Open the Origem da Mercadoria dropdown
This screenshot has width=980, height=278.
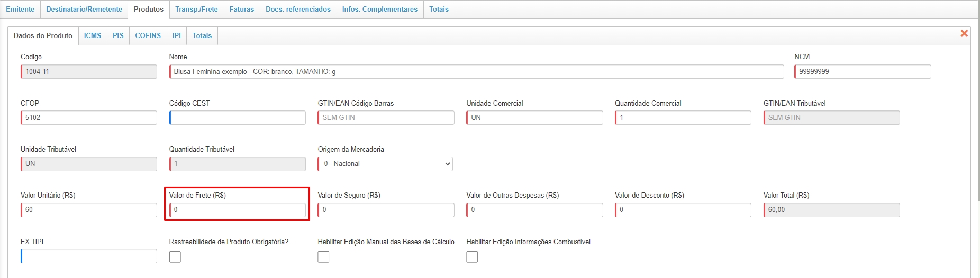[385, 164]
